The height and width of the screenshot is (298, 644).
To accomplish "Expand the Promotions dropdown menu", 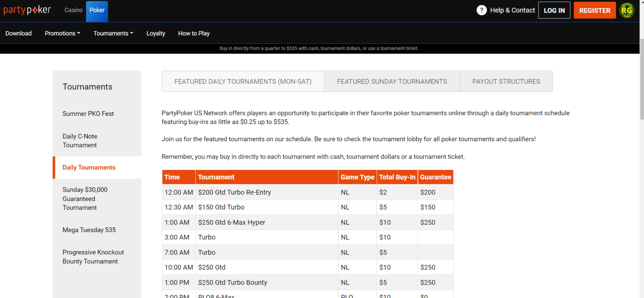I will [62, 33].
